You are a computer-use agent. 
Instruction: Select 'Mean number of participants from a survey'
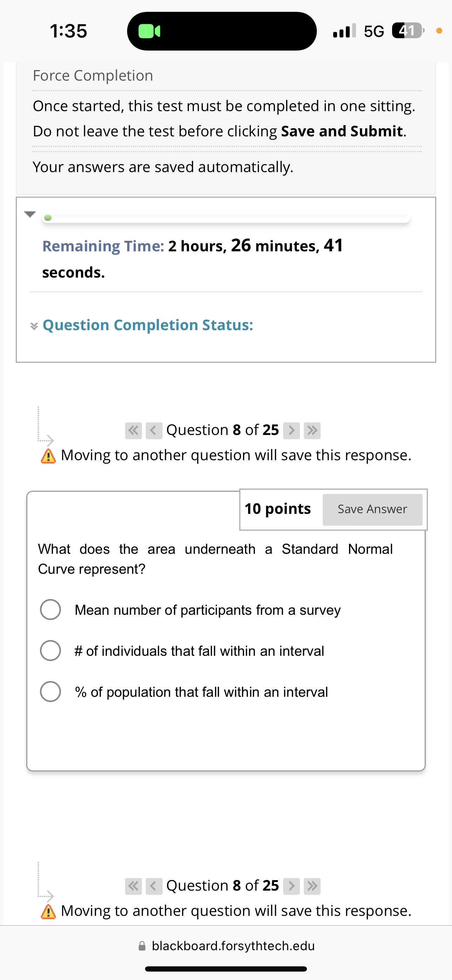(50, 610)
